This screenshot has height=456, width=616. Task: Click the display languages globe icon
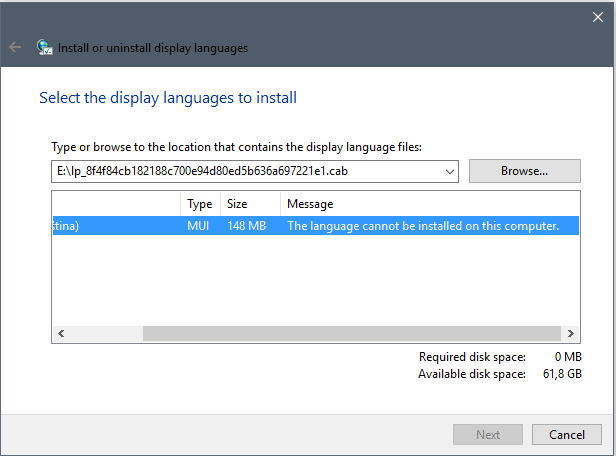point(45,47)
